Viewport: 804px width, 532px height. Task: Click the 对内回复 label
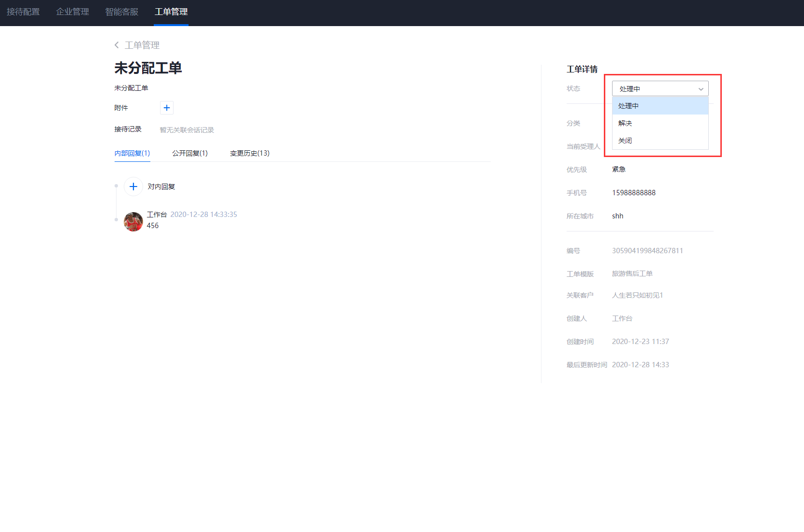pyautogui.click(x=161, y=187)
